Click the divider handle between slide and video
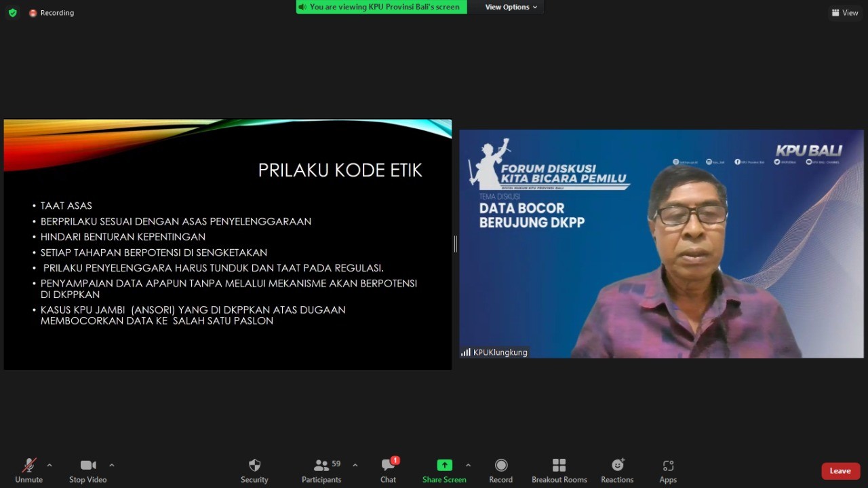 (455, 244)
